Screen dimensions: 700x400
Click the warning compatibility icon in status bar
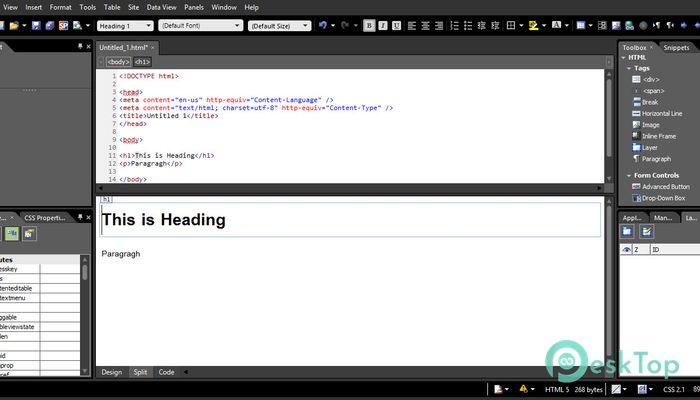point(523,389)
